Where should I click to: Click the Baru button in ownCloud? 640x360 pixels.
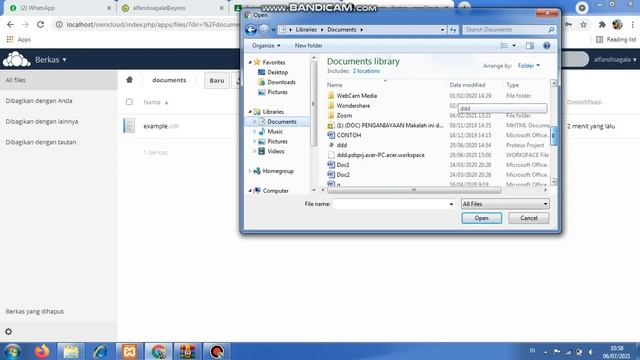coord(217,80)
